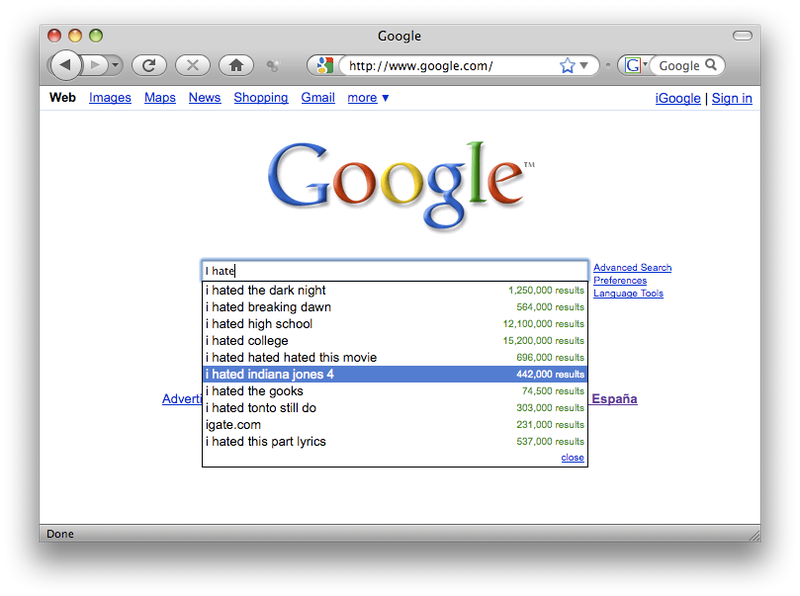800x596 pixels.
Task: Zoom the window with the green button
Action: point(96,35)
